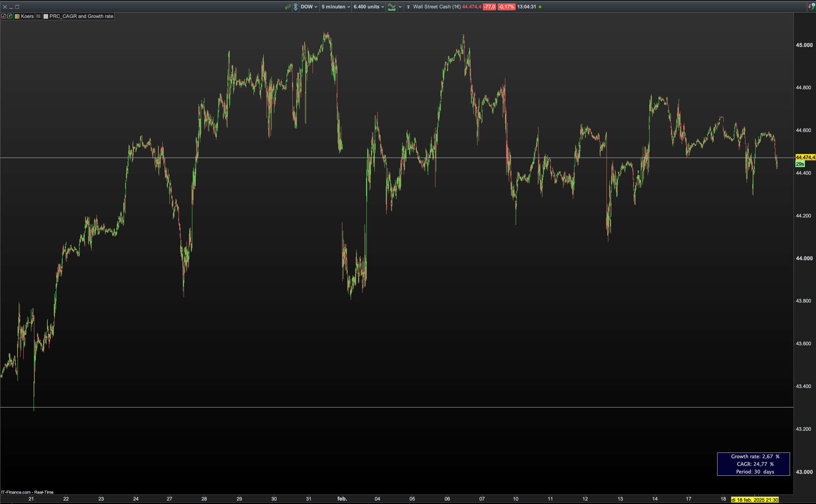Click the red-green trading arrows icon

click(811, 6)
